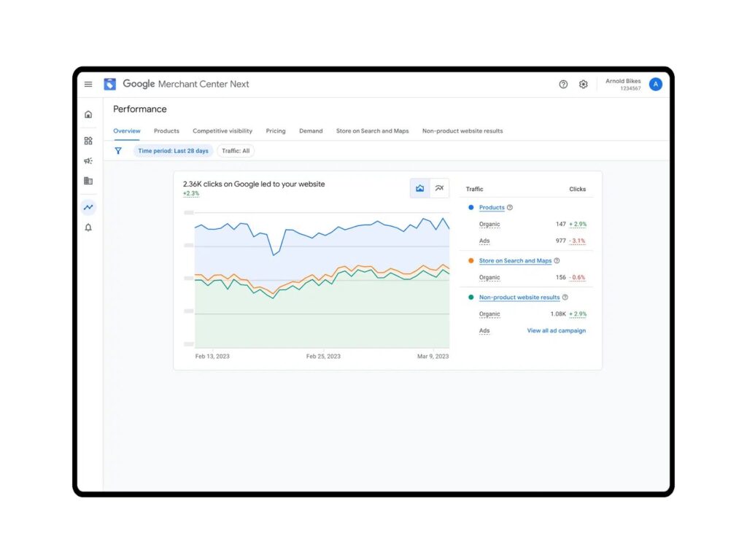Screen dimensions: 747x560
Task: Open the Home dashboard from the sidebar
Action: click(x=88, y=114)
